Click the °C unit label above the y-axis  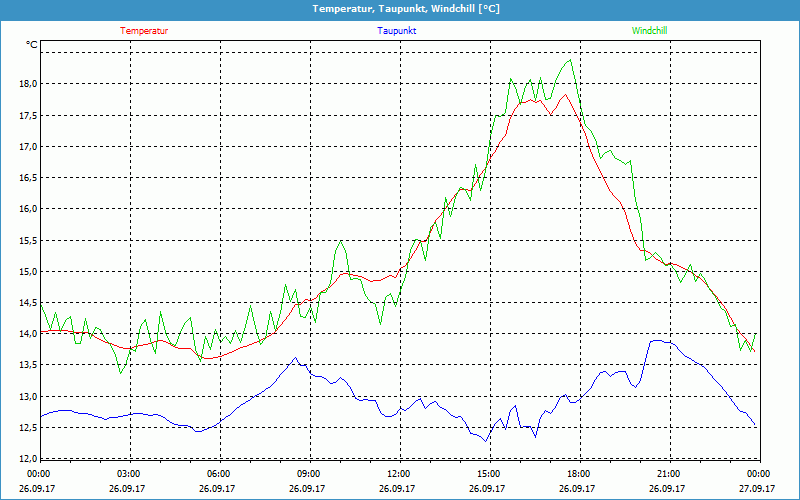32,45
